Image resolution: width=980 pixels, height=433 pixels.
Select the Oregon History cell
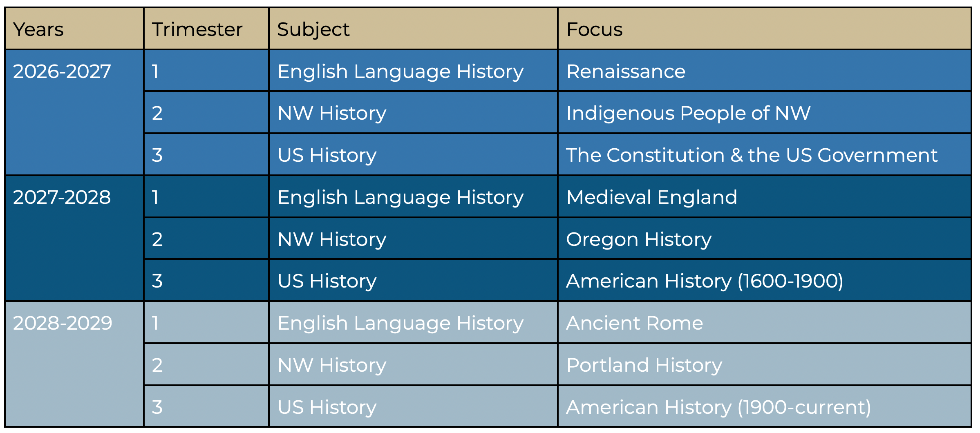click(765, 239)
